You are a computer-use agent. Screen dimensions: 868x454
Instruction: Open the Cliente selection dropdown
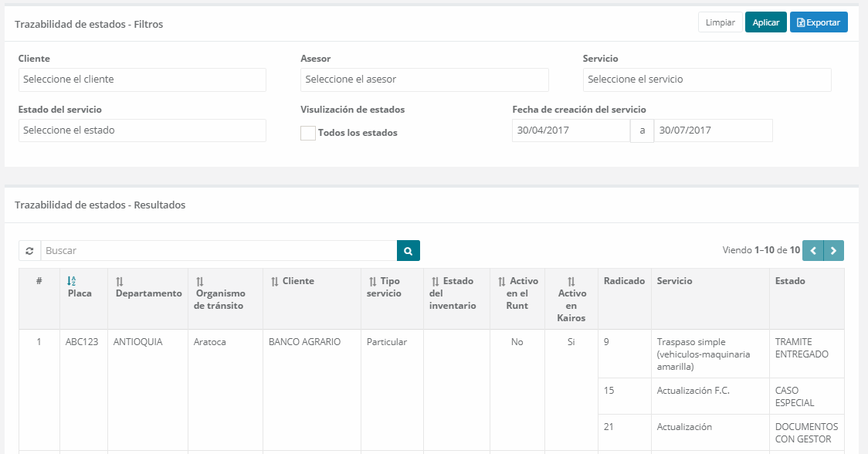click(142, 80)
